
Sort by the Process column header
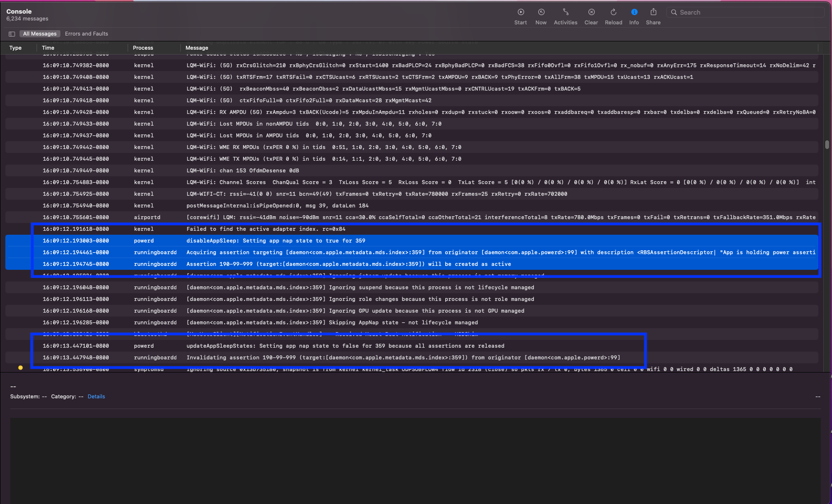coord(143,48)
